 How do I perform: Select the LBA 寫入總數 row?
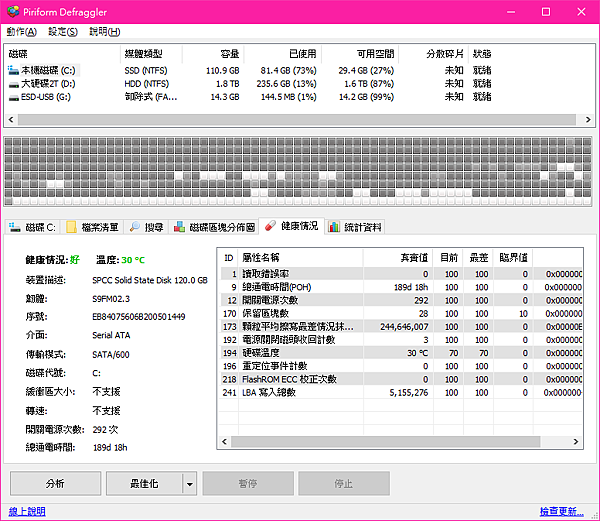tap(401, 392)
